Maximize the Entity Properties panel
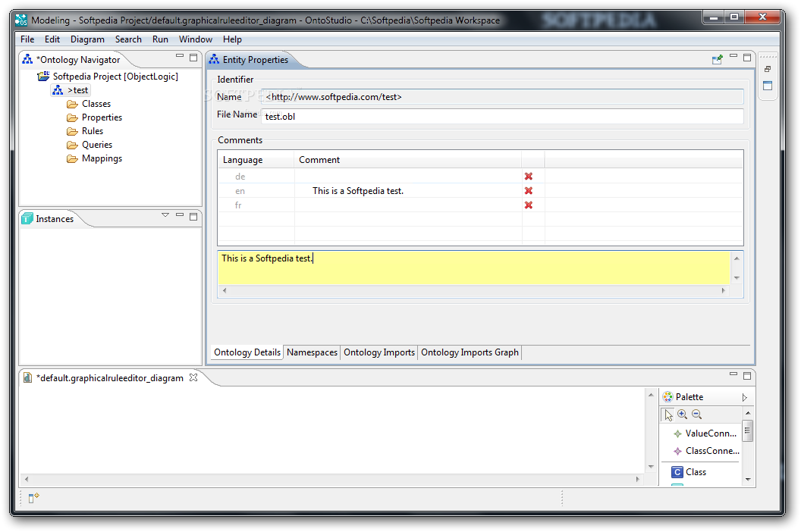Screen dimensions: 801x532 tap(747, 58)
